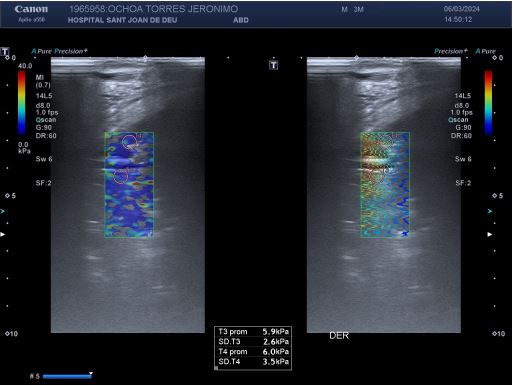The width and height of the screenshot is (513, 387).
Task: Click the ABD preset label in header
Action: tap(241, 20)
